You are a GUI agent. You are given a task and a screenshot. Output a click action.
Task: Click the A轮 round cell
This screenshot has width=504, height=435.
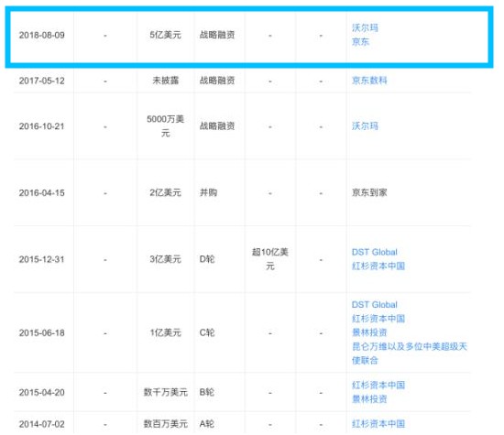click(x=207, y=424)
